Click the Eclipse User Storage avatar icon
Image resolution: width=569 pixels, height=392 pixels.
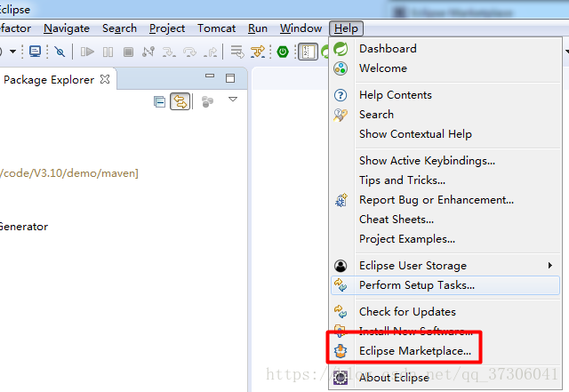(341, 266)
